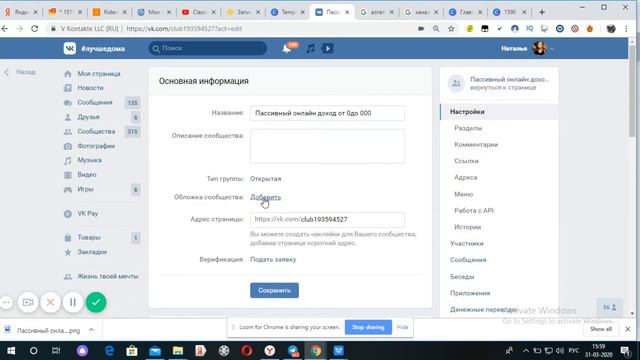Viewport: 640px width, 360px height.
Task: Open the Приложения section
Action: [470, 293]
